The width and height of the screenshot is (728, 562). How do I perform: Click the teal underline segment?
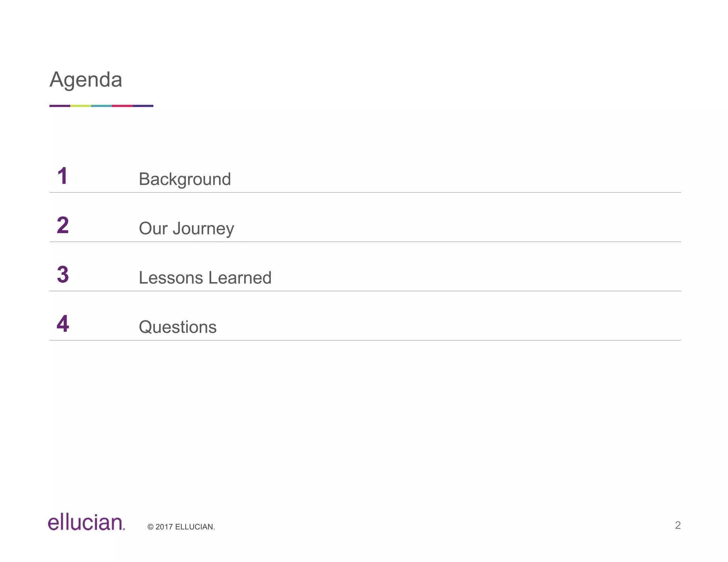(101, 106)
